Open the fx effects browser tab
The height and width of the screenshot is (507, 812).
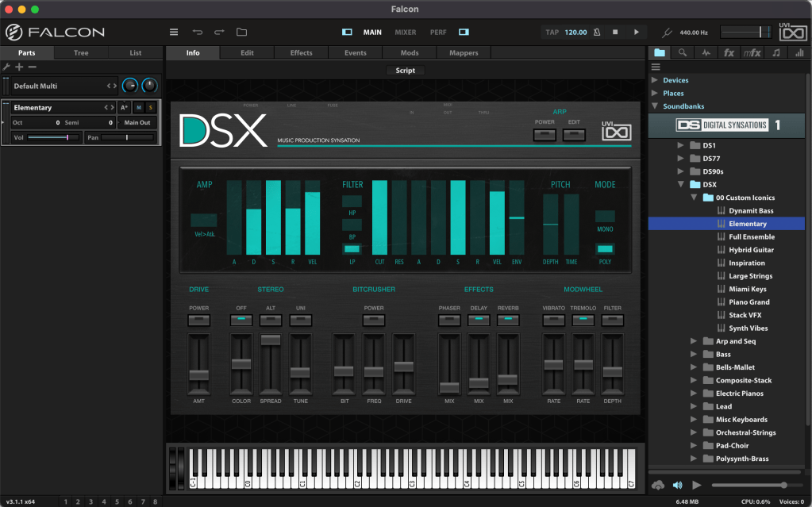click(729, 53)
